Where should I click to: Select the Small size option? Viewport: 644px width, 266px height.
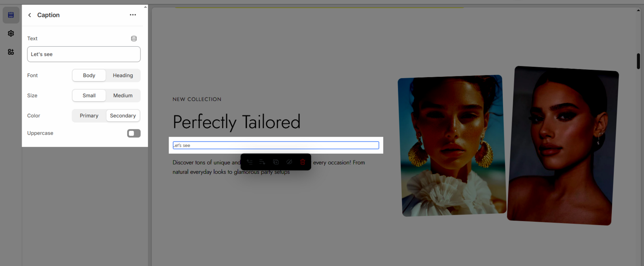pyautogui.click(x=89, y=96)
